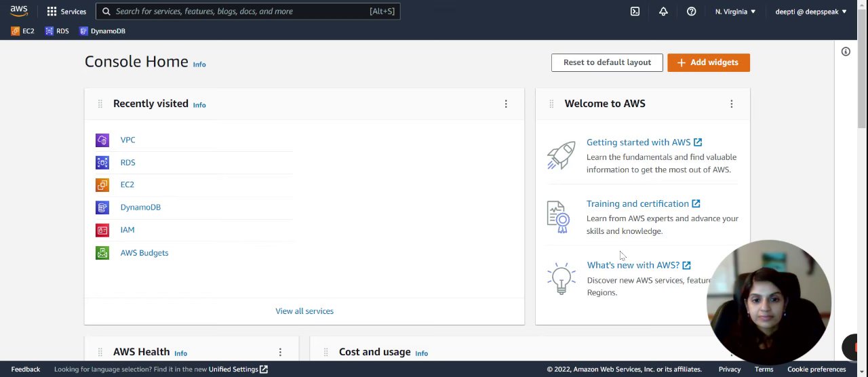The width and height of the screenshot is (868, 377).
Task: Click the RDS icon in Recently visited
Action: (x=102, y=163)
